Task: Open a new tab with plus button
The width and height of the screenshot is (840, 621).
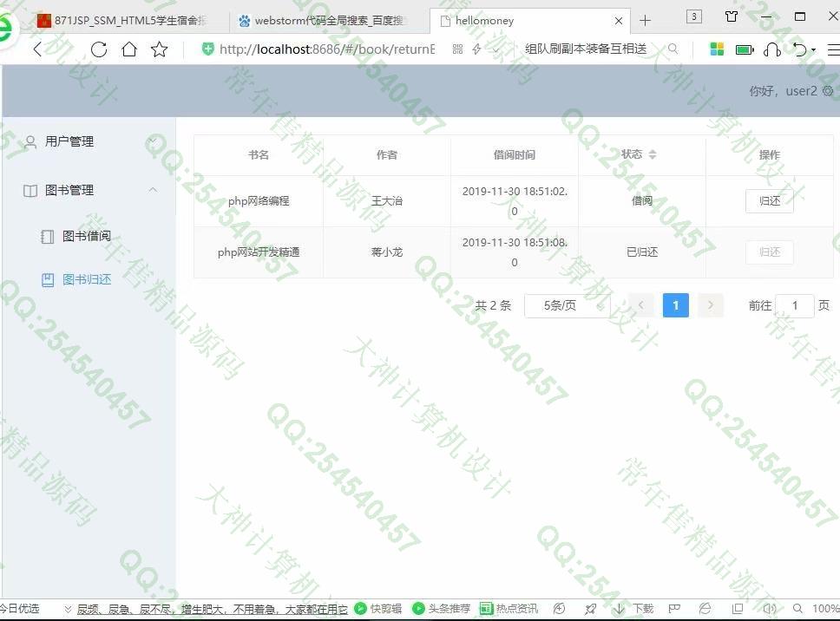Action: click(645, 21)
